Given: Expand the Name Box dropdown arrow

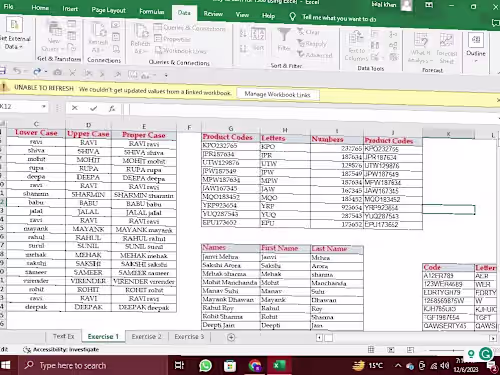Looking at the screenshot, I should pos(43,107).
